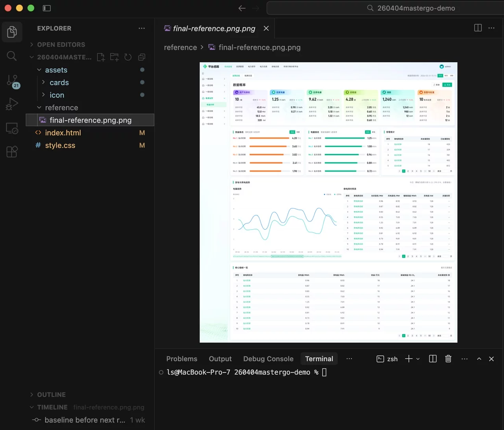Viewport: 504px width, 430px height.
Task: Open Source Control with 21 changes
Action: (x=12, y=81)
